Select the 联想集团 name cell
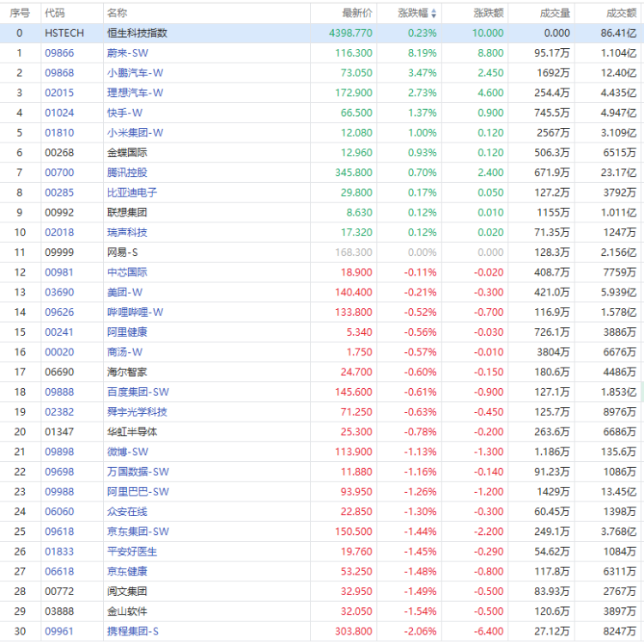The width and height of the screenshot is (644, 644). (x=127, y=213)
